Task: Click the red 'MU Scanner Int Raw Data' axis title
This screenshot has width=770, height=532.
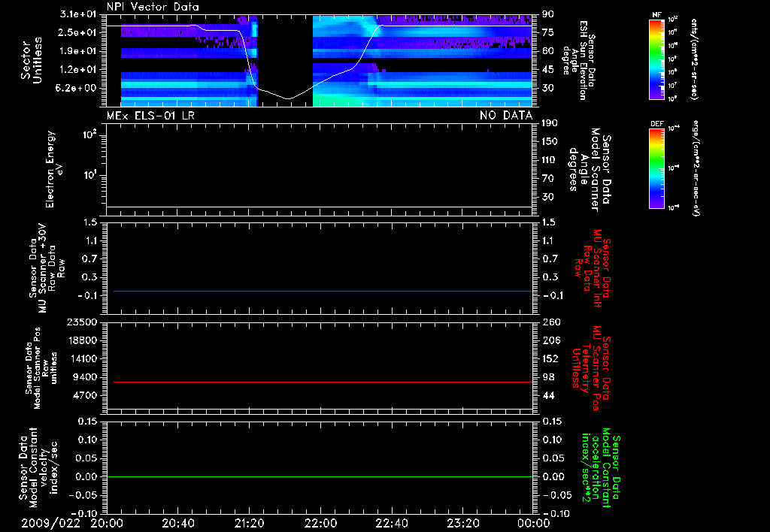Action: tap(593, 268)
